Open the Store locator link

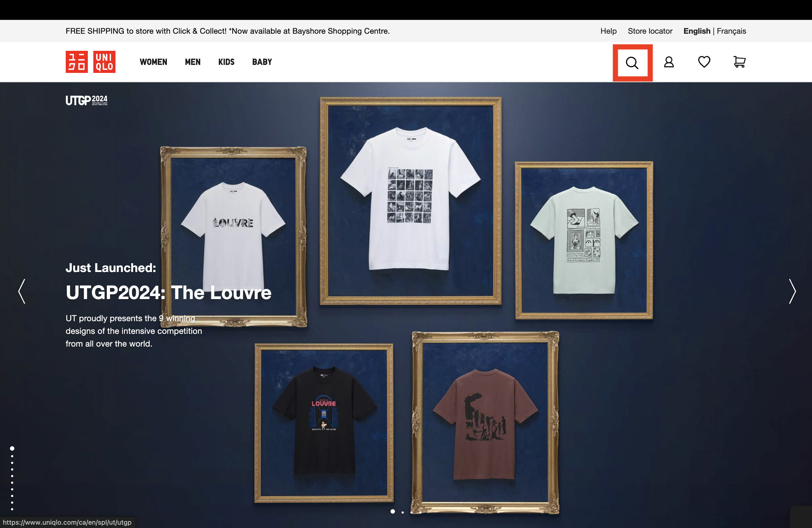[x=650, y=31]
